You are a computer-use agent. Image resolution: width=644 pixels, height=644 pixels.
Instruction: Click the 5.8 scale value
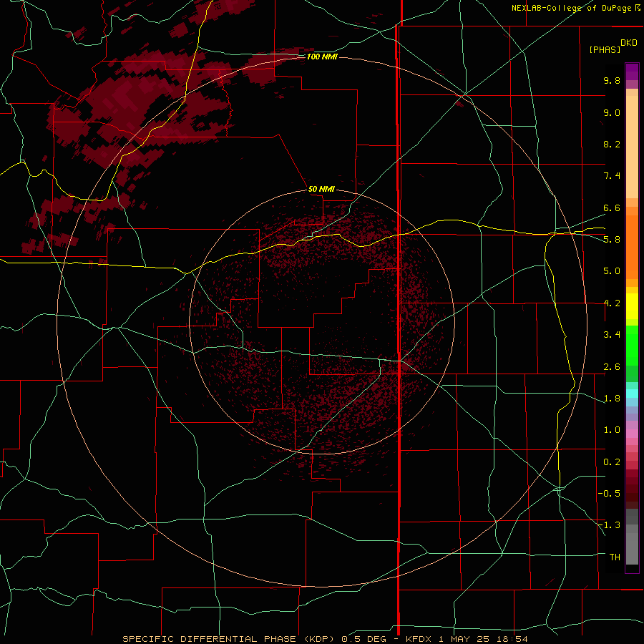coord(612,240)
